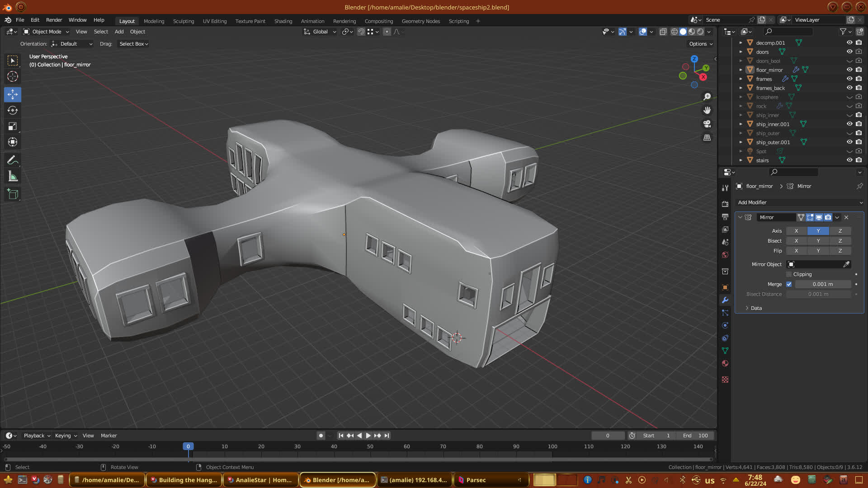868x488 pixels.
Task: Open the Material properties tab
Action: click(725, 364)
